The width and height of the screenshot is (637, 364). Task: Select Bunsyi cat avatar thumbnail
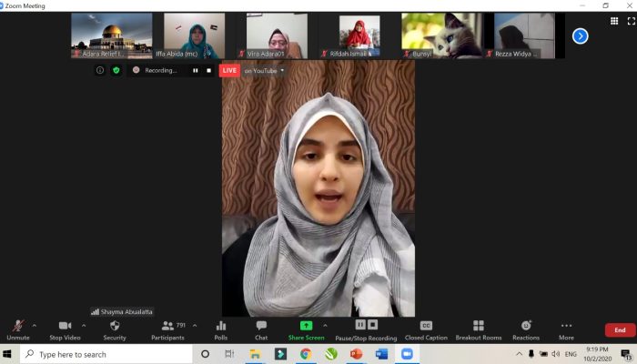442,35
